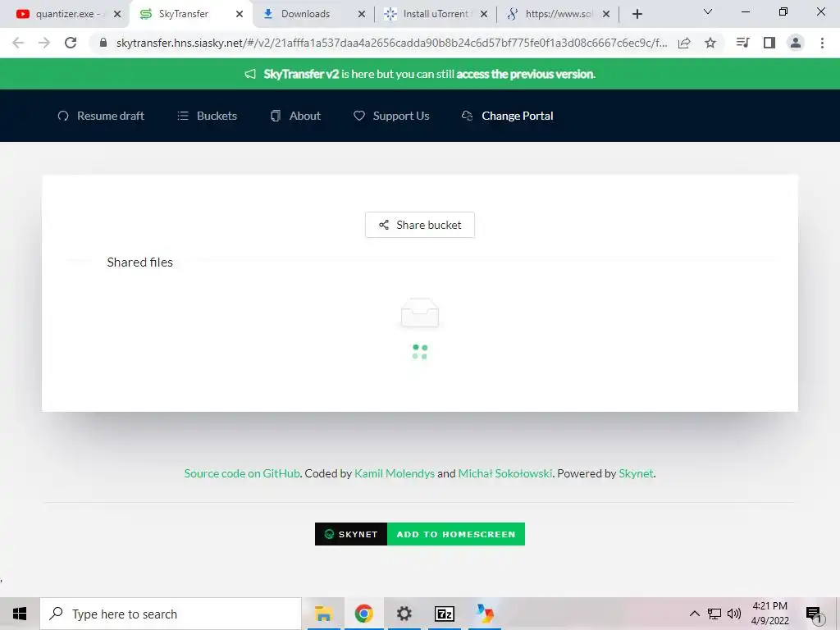
Task: Open the clock showing 4:21 PM
Action: click(x=769, y=614)
